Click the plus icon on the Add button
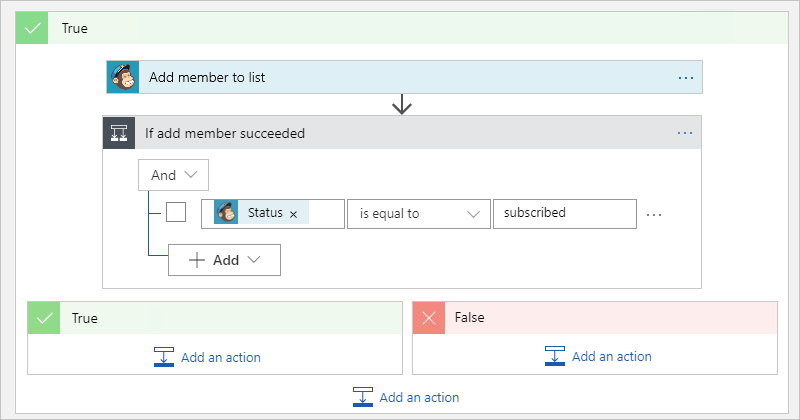Viewport: 800px width, 420px height. click(x=197, y=260)
